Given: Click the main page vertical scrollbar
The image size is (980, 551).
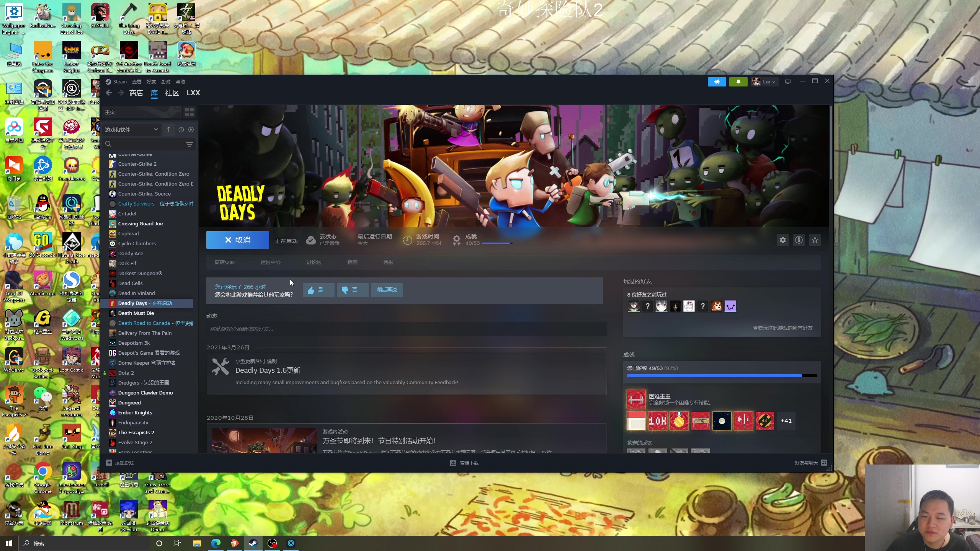Looking at the screenshot, I should pyautogui.click(x=831, y=143).
